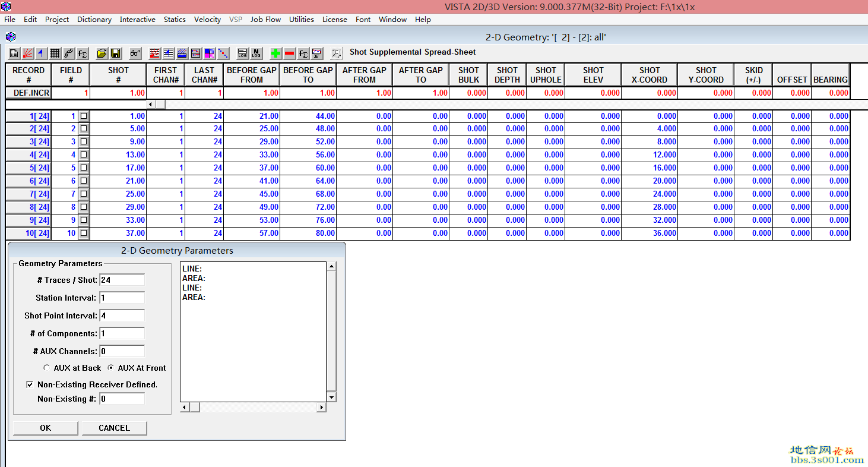
Task: Select the AUX At Front radio button
Action: [x=111, y=368]
